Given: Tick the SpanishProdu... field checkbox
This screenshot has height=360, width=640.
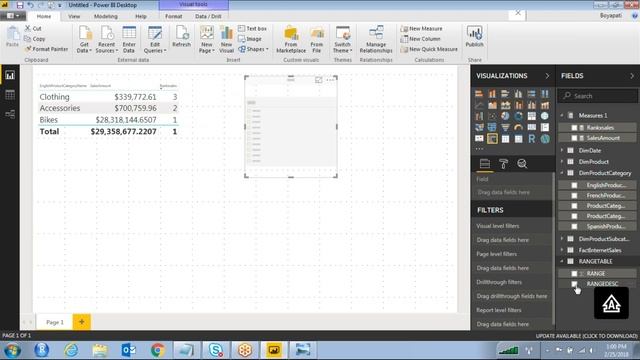Looking at the screenshot, I should pyautogui.click(x=574, y=226).
